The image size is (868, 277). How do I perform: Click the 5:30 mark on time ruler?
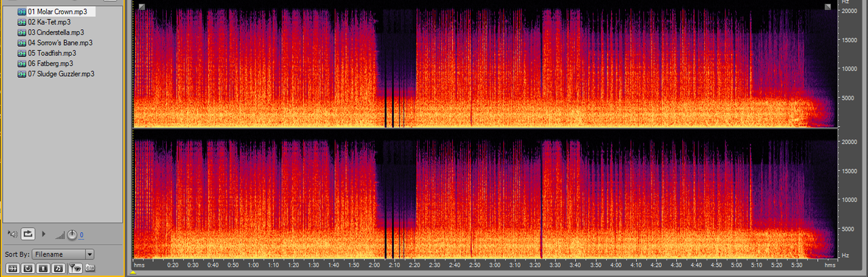pos(797,265)
